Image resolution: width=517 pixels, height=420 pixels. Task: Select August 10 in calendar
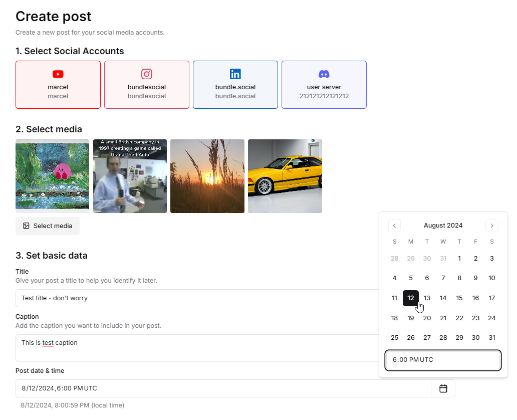(492, 278)
